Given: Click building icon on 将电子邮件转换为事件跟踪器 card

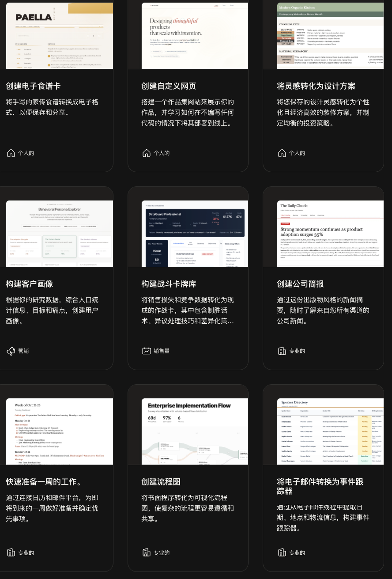Looking at the screenshot, I should click(282, 553).
